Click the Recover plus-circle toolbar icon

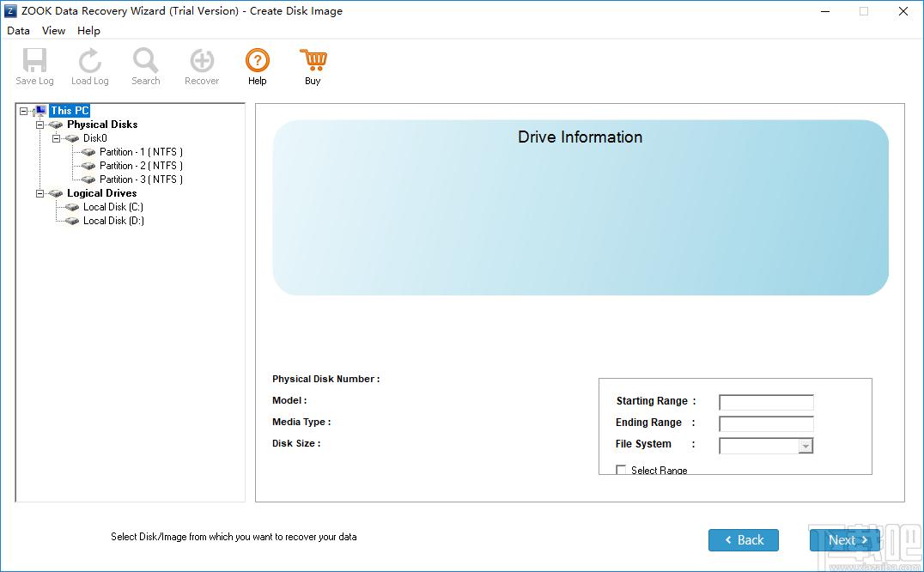click(x=202, y=60)
